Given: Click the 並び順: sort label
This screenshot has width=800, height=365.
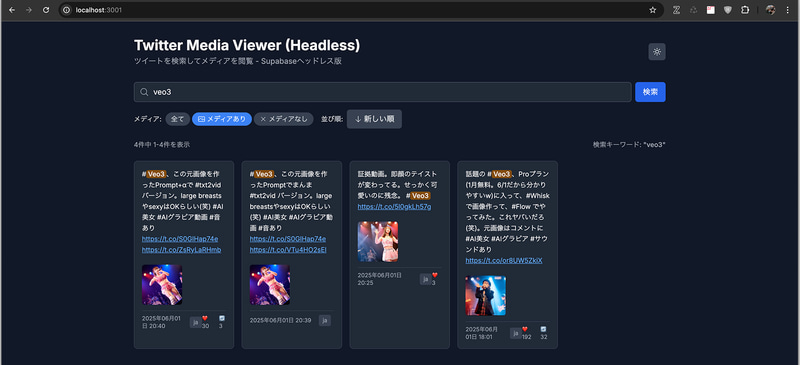Looking at the screenshot, I should 331,119.
